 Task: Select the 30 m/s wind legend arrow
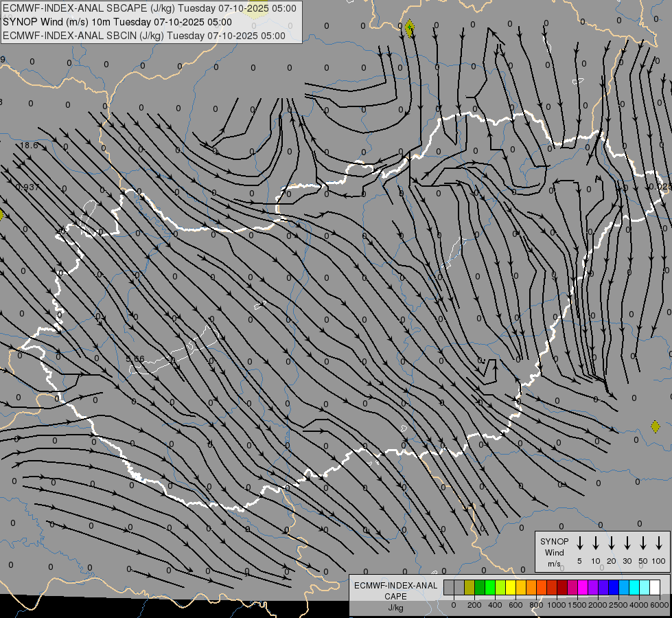(627, 543)
